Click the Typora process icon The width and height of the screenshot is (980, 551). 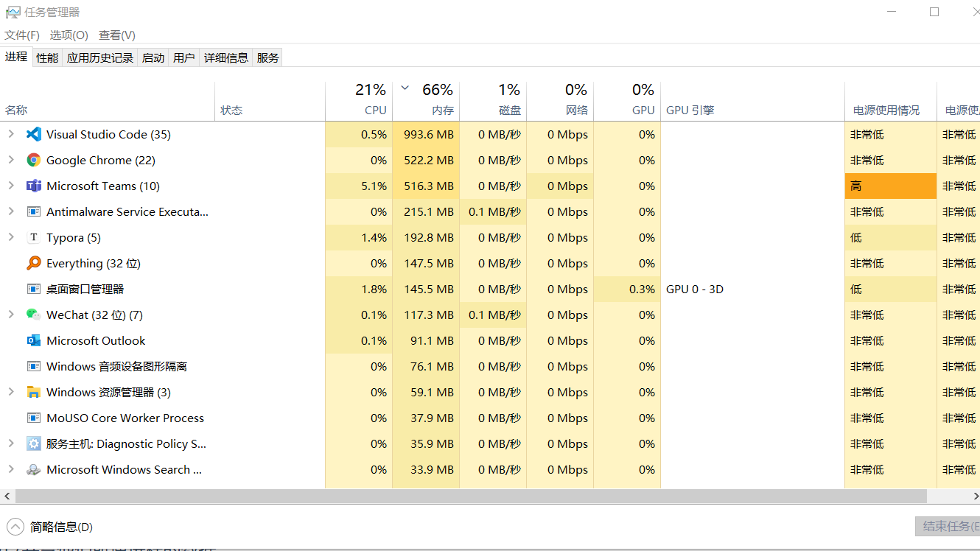pos(33,237)
